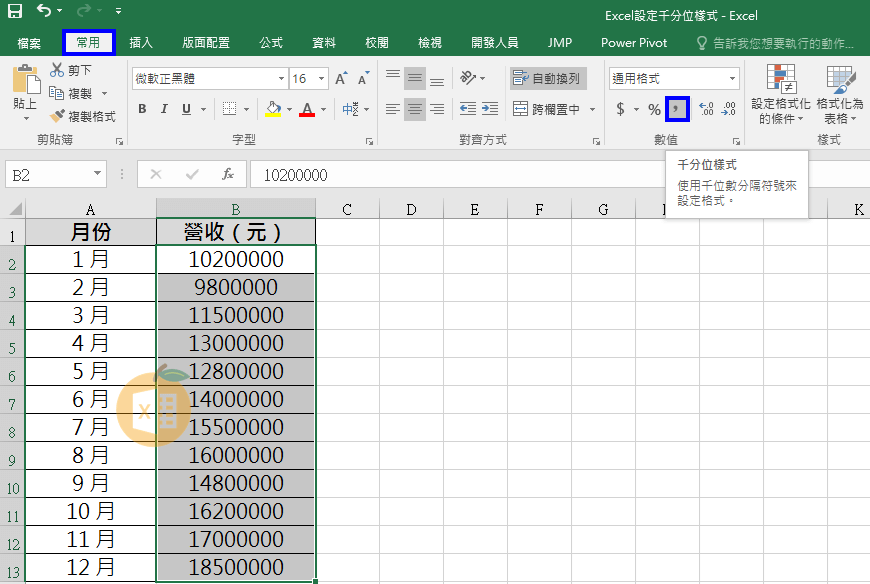Apply the yellow fill color bucket
Screen dimensions: 870x584
pos(273,109)
